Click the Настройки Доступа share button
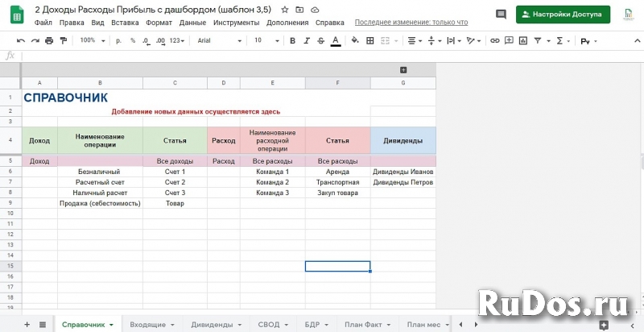 pyautogui.click(x=563, y=15)
